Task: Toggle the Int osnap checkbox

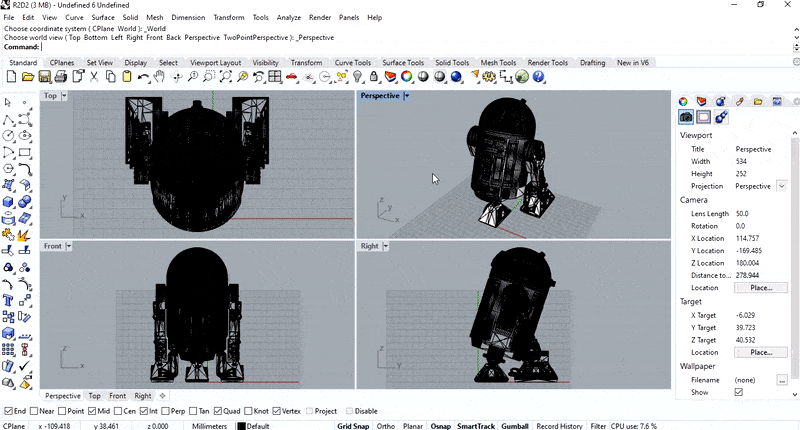Action: [144, 411]
